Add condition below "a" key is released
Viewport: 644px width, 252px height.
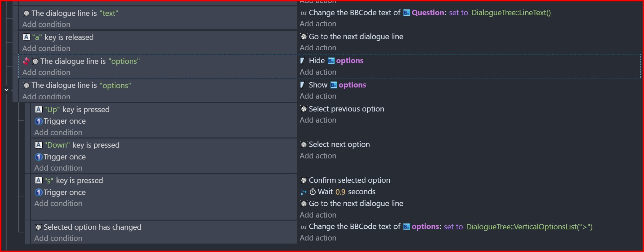coord(46,48)
